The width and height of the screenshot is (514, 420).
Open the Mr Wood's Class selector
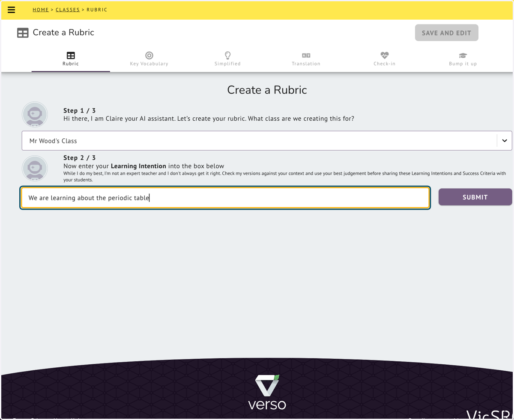click(x=267, y=140)
